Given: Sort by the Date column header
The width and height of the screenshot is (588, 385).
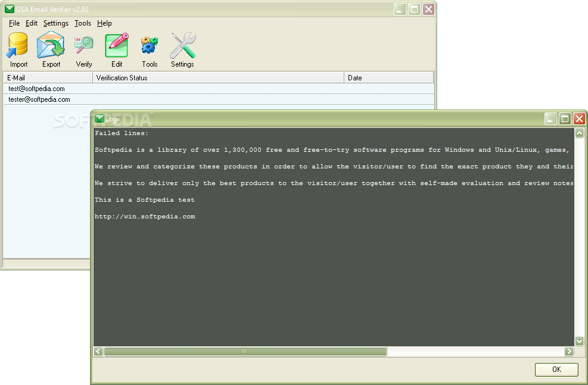Looking at the screenshot, I should click(x=389, y=77).
